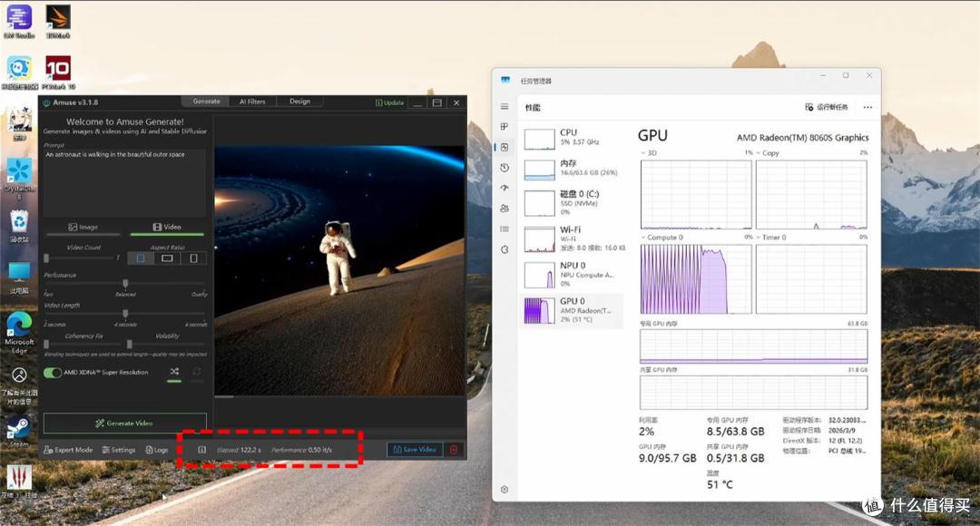Viewport: 980px width, 526px height.
Task: Open the Compute 0 engine graph dropdown
Action: click(x=661, y=238)
